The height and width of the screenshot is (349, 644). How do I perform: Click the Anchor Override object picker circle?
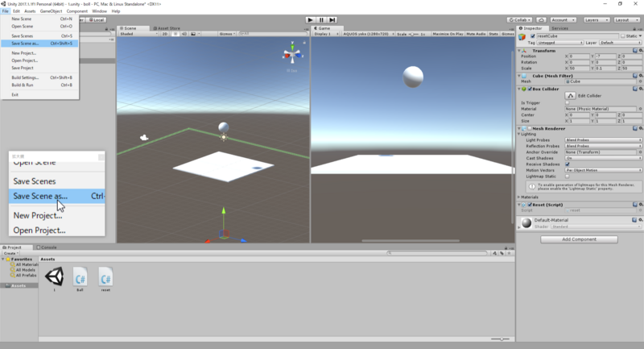[x=640, y=152]
